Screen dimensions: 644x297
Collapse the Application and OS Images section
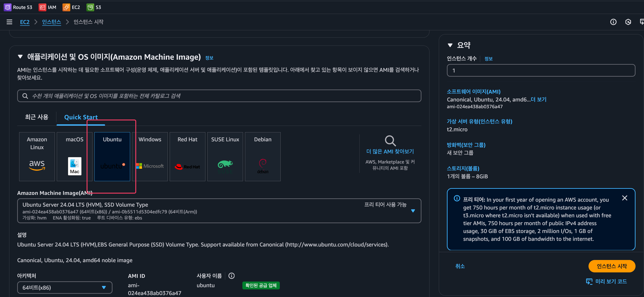pos(20,57)
